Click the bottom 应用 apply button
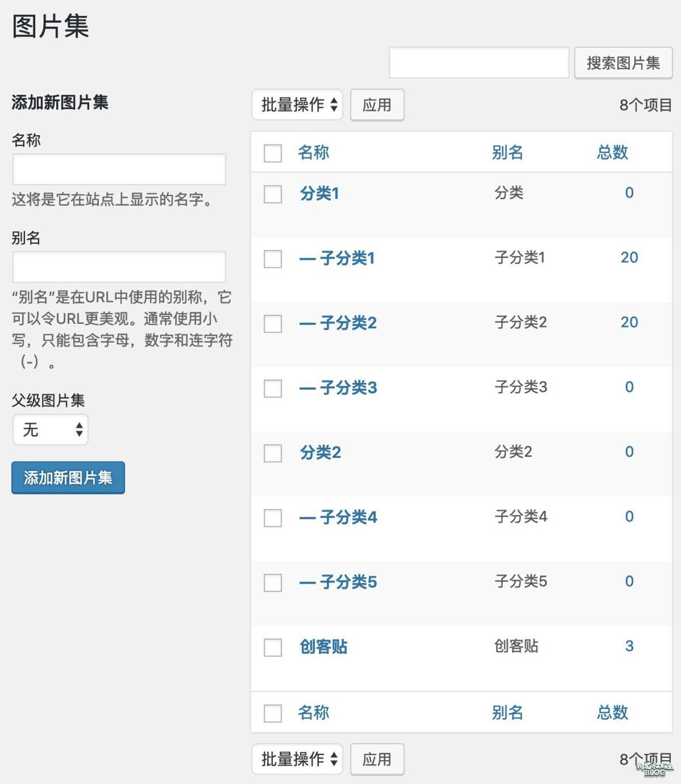The height and width of the screenshot is (784, 681). (x=377, y=759)
